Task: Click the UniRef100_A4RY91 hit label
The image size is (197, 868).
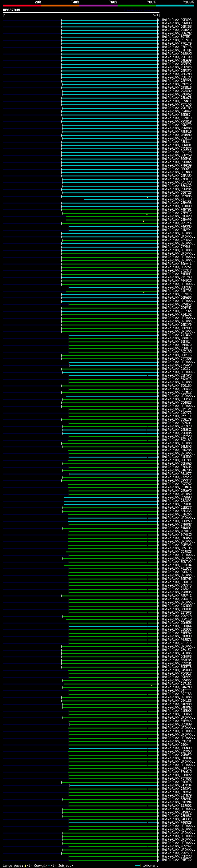Action: [x=177, y=210]
